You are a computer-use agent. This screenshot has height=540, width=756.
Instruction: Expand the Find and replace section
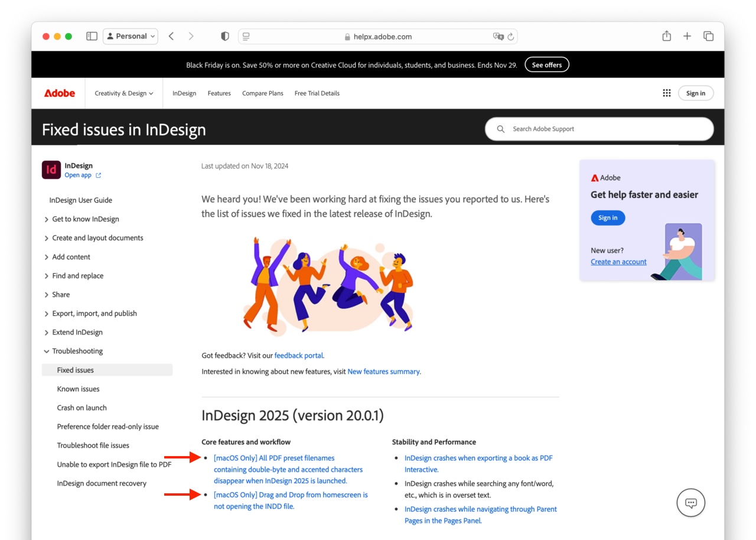tap(74, 276)
